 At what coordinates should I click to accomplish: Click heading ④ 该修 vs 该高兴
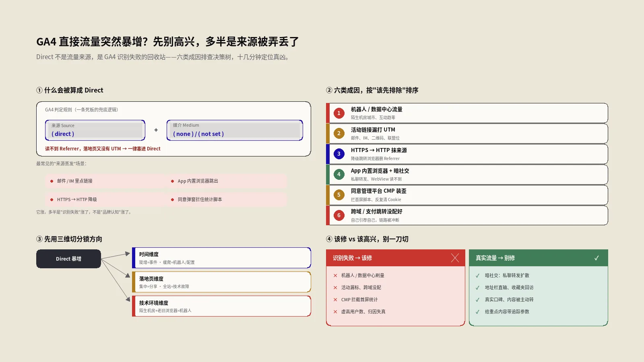367,239
